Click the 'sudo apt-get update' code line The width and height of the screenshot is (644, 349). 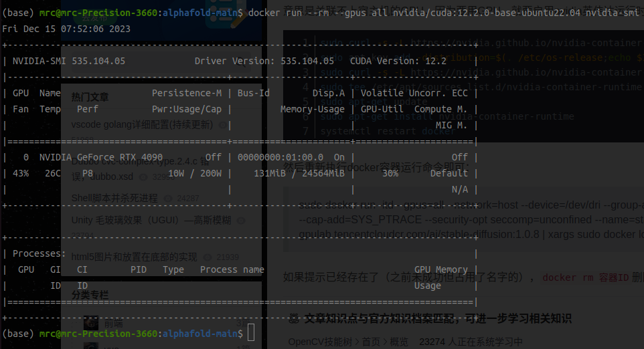pos(374,102)
